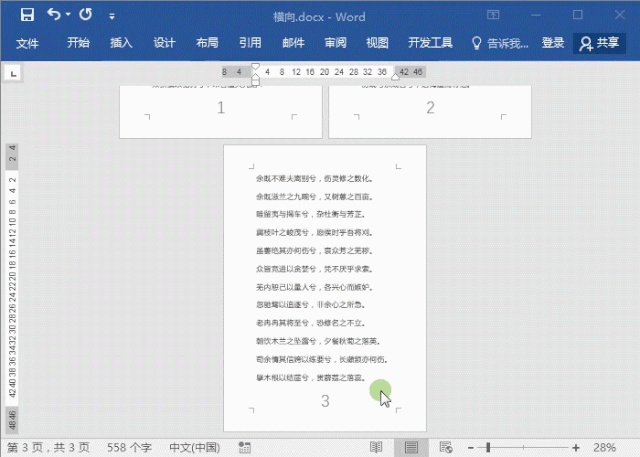Switch to the 审阅 ribbon tab
Viewport: 640px width, 457px height.
point(336,42)
